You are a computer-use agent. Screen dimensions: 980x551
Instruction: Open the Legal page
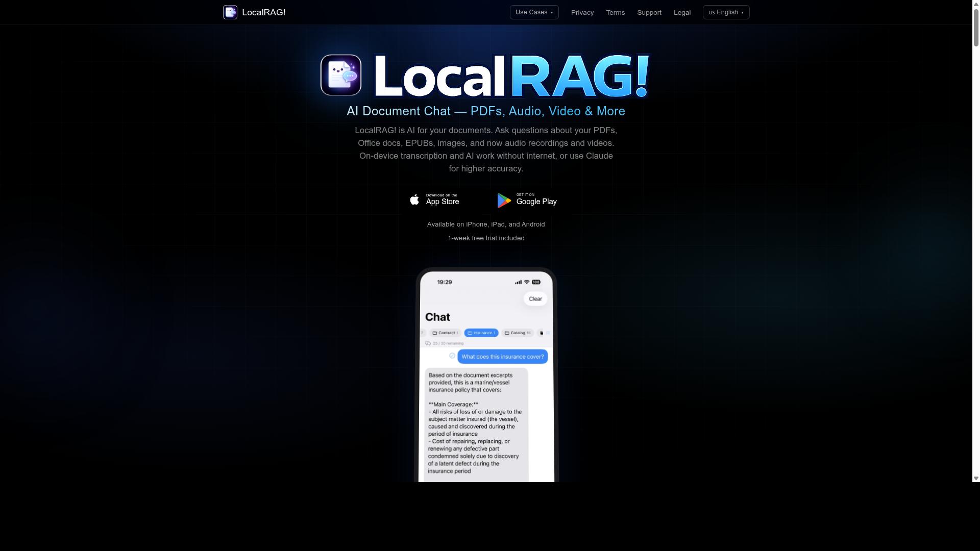point(682,12)
